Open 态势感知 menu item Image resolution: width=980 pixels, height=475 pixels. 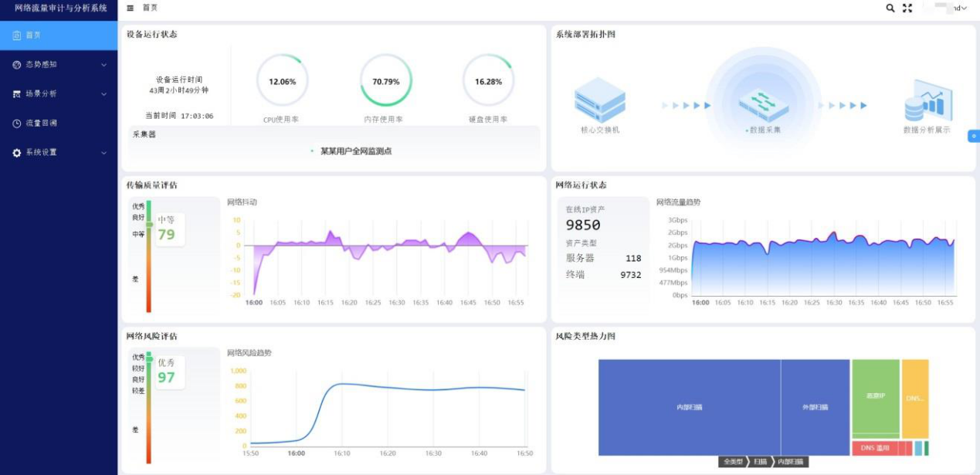pyautogui.click(x=59, y=65)
